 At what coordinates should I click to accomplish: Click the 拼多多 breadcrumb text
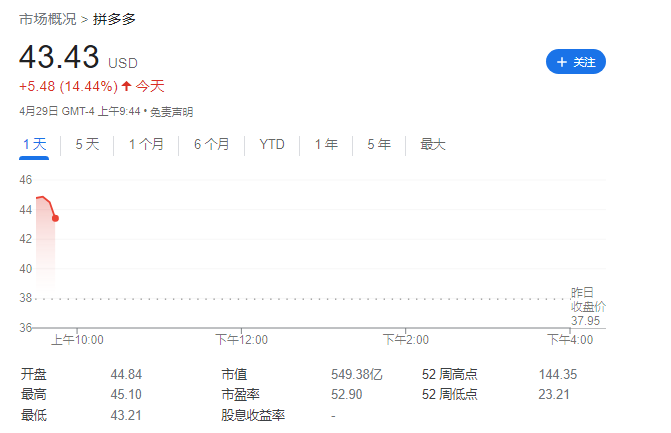(114, 19)
